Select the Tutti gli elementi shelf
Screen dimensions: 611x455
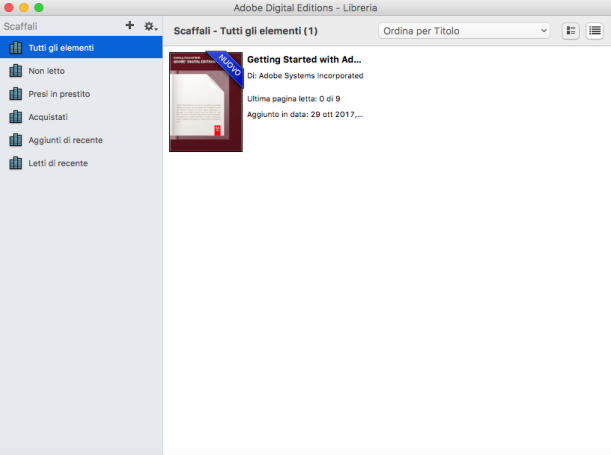click(81, 48)
